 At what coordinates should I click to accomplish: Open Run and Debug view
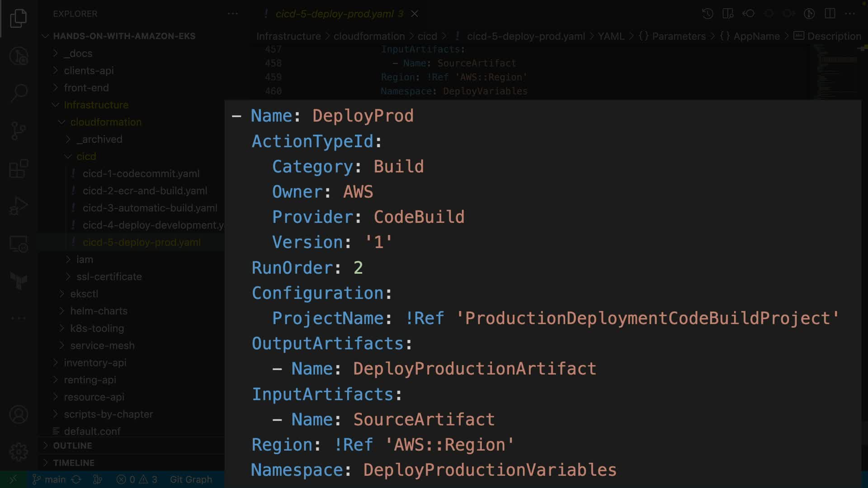(19, 206)
